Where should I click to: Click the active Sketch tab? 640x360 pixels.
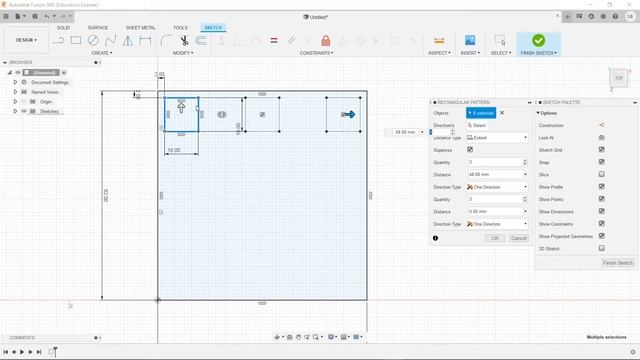click(213, 28)
